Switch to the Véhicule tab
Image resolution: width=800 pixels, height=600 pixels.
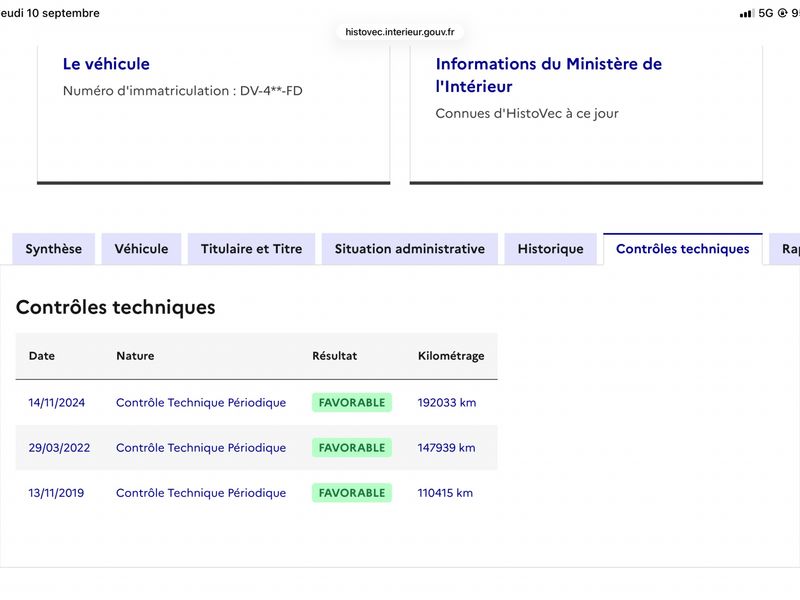tap(141, 249)
